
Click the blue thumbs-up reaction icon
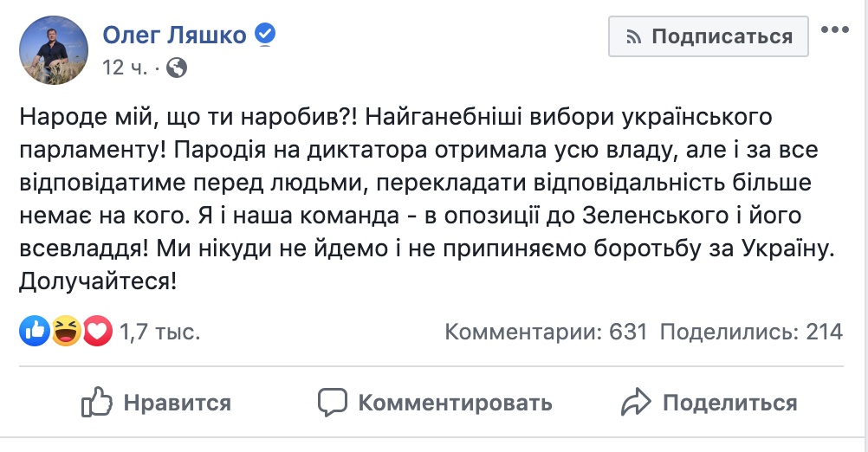35,331
